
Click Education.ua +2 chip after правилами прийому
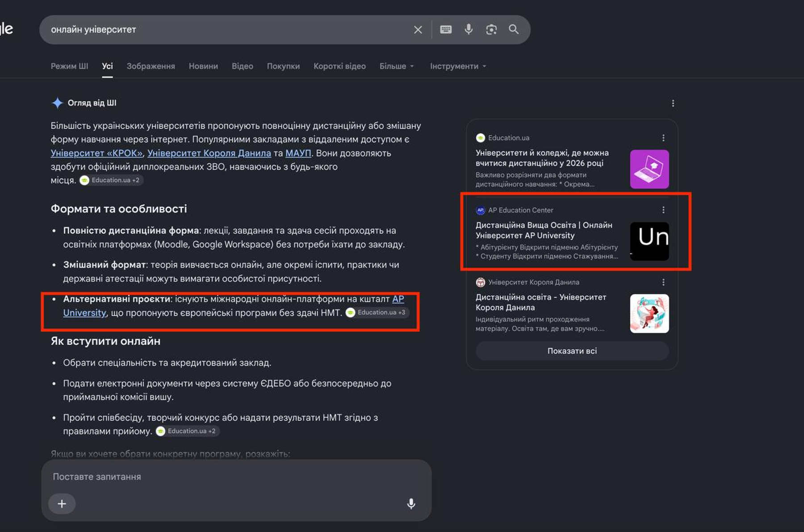pos(187,431)
